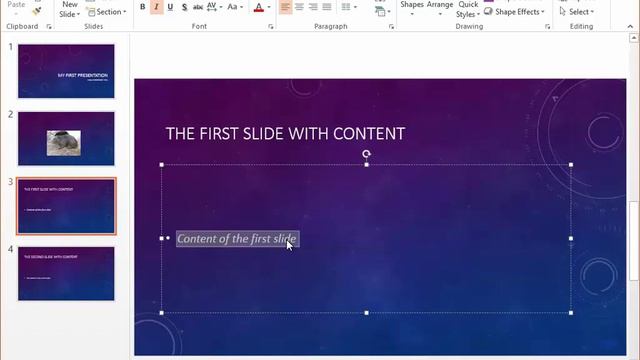Open Drawing format dialog launcher
This screenshot has width=640, height=360.
click(x=547, y=27)
